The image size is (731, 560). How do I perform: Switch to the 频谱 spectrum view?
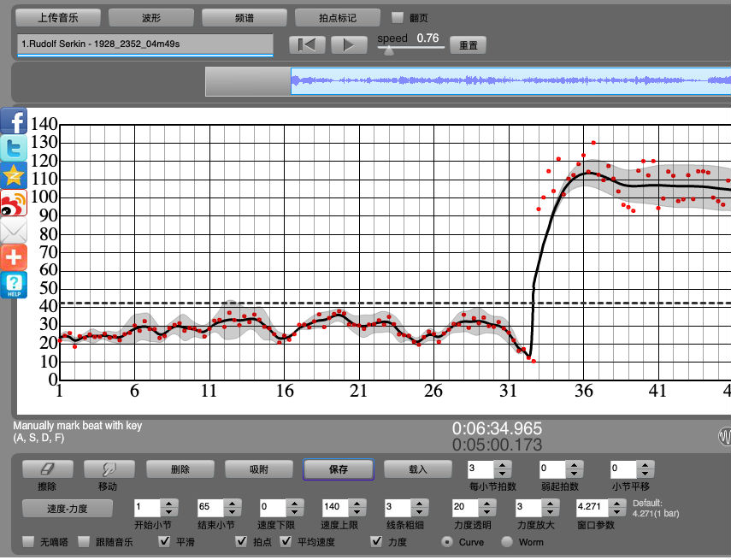(x=244, y=17)
